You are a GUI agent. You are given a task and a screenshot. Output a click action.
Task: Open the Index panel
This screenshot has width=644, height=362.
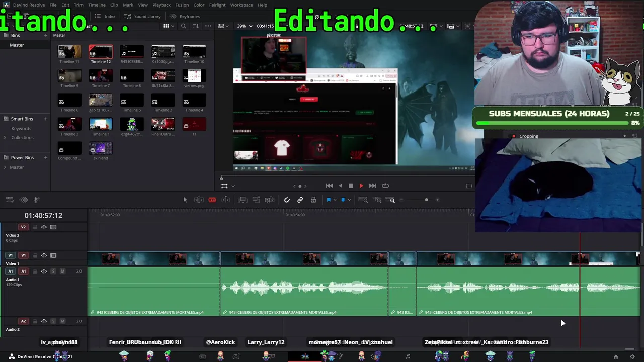tap(105, 16)
